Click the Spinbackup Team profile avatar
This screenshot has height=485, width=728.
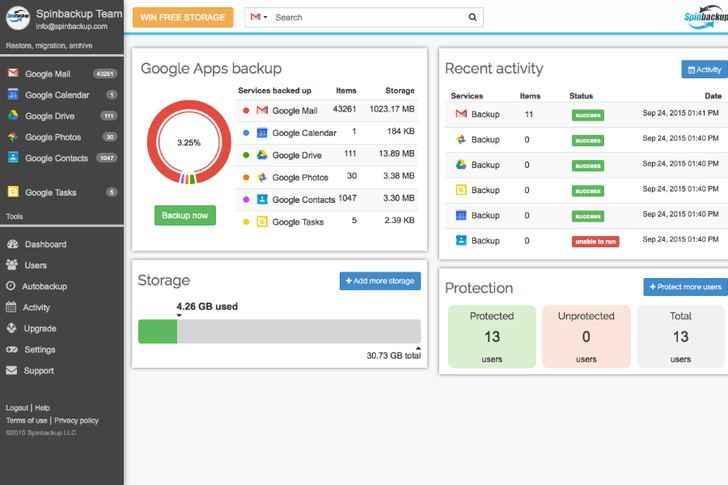tap(18, 18)
